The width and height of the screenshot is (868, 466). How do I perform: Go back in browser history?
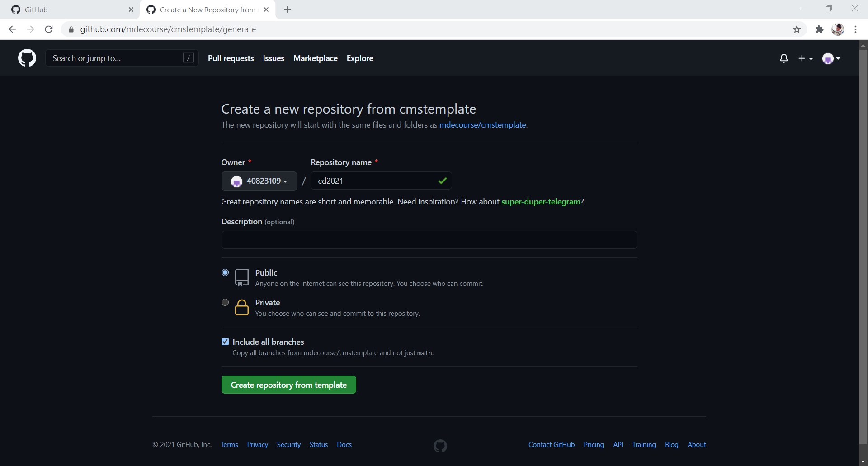[13, 29]
